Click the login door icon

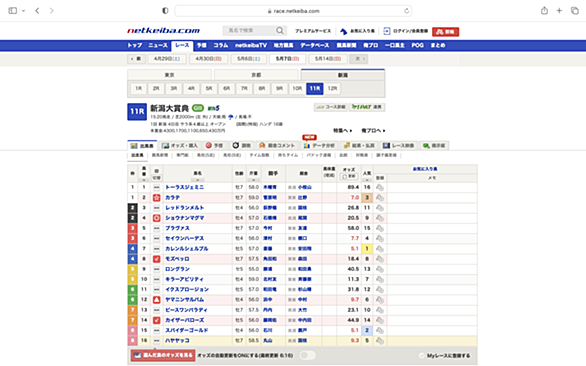[x=386, y=31]
